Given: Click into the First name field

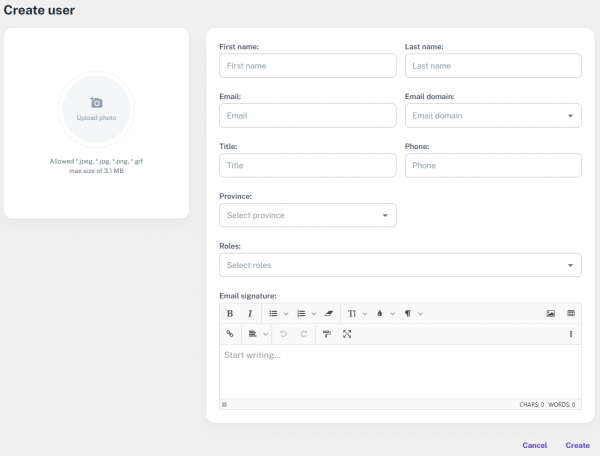Looking at the screenshot, I should click(307, 66).
